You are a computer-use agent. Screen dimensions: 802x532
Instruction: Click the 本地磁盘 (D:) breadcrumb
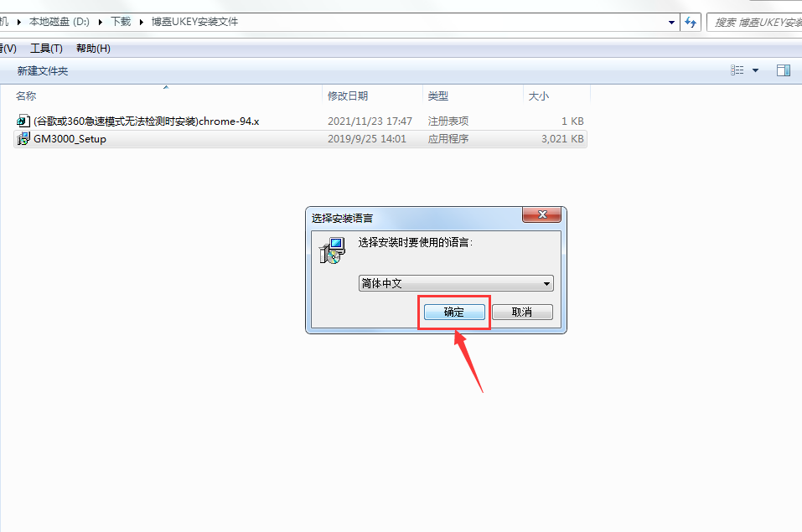pyautogui.click(x=60, y=22)
